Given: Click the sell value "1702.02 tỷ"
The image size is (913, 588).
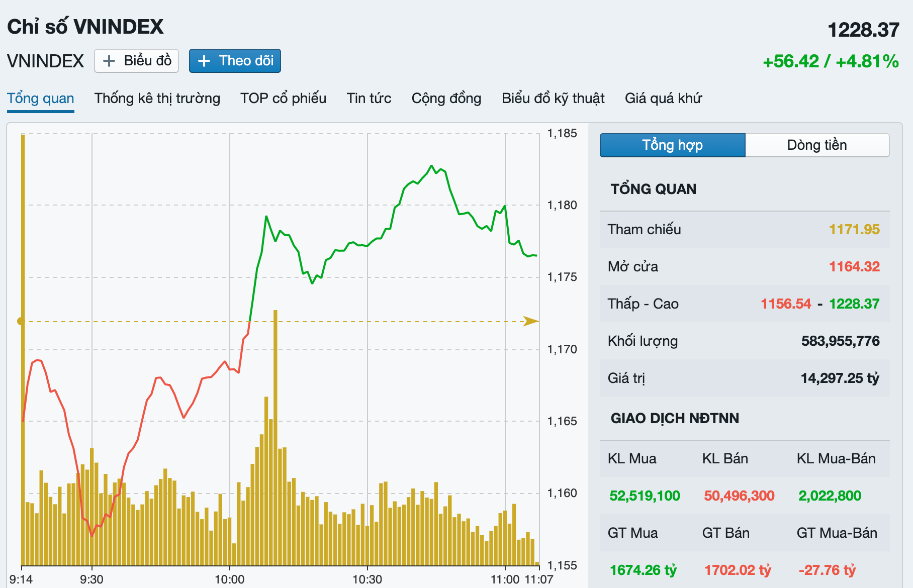Looking at the screenshot, I should pos(738,570).
